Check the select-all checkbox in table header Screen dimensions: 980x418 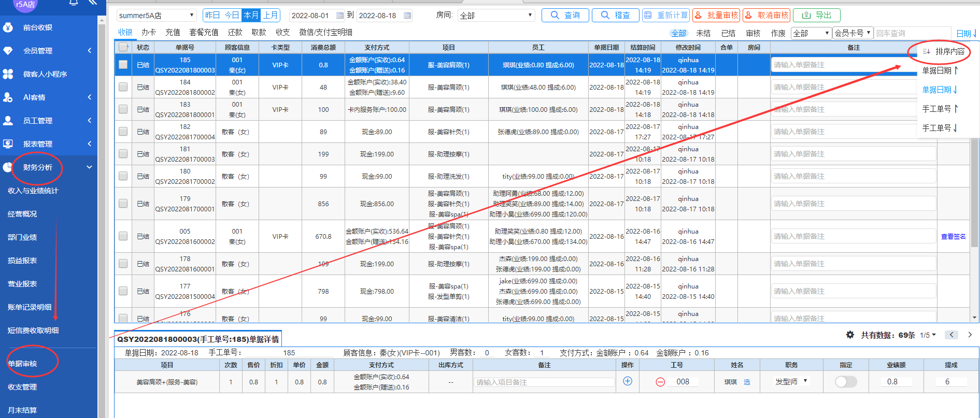pos(123,47)
